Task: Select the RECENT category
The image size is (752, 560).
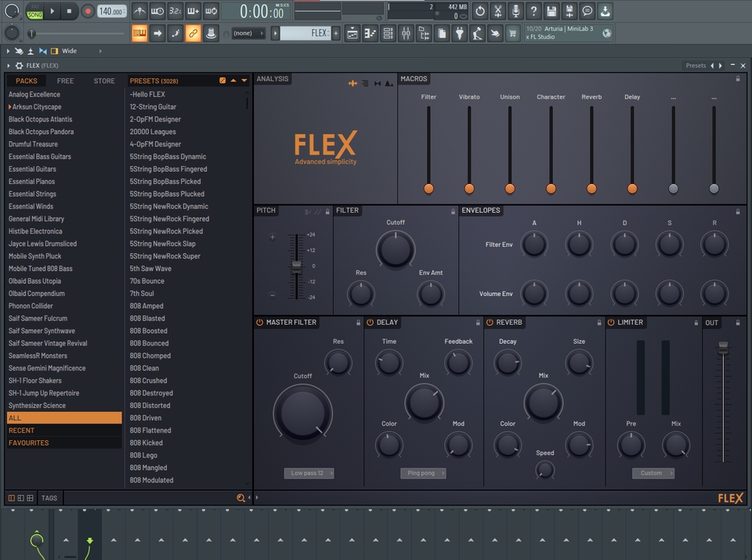Action: point(64,430)
